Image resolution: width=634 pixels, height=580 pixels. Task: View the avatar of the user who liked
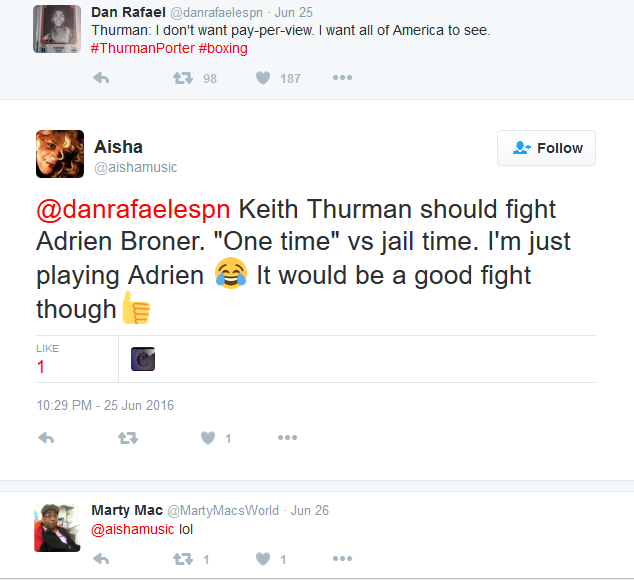[x=143, y=359]
